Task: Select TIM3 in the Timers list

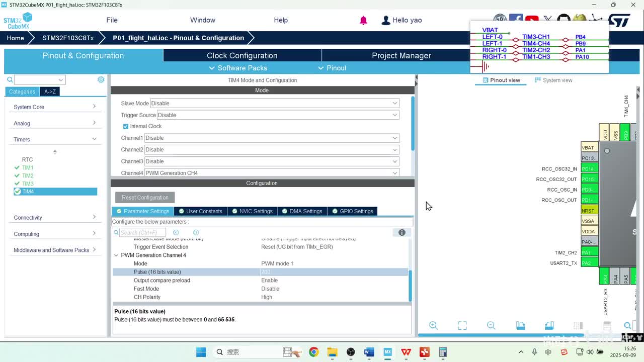Action: (28, 184)
